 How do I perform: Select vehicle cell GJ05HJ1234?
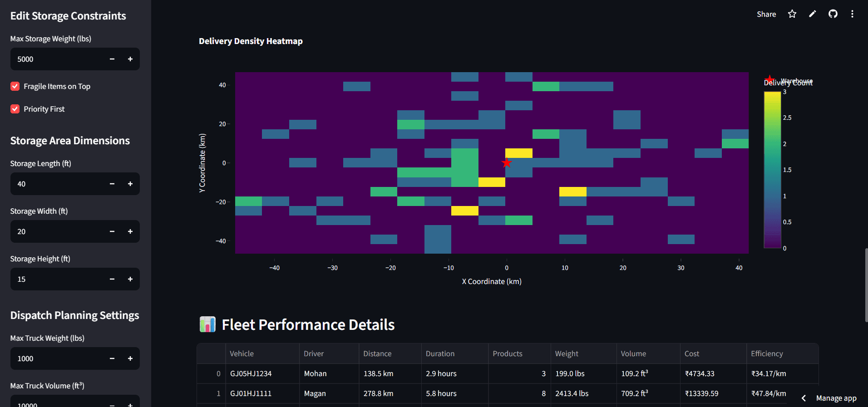(x=262, y=373)
